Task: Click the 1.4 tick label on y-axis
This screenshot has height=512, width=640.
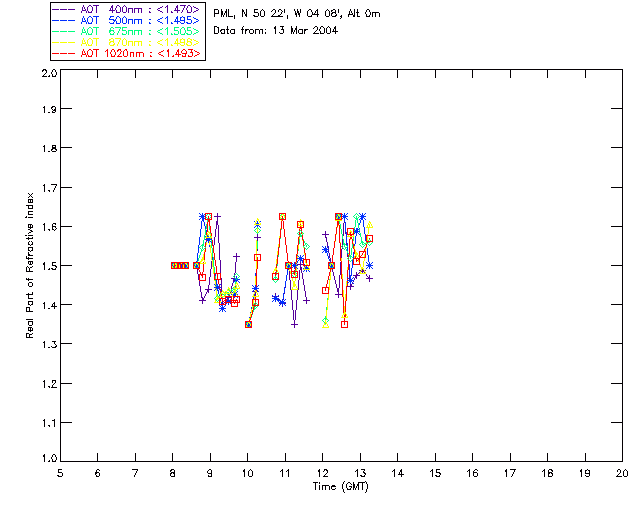Action: point(49,305)
